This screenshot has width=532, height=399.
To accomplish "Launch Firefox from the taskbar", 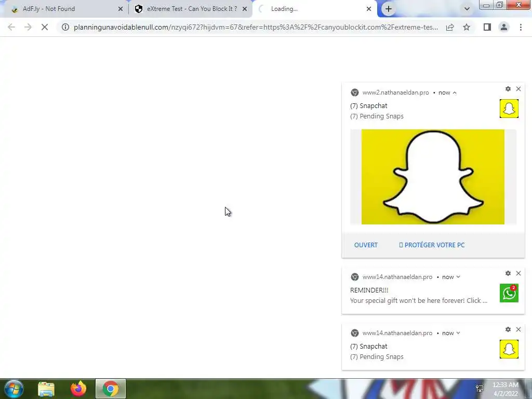I will pos(78,389).
